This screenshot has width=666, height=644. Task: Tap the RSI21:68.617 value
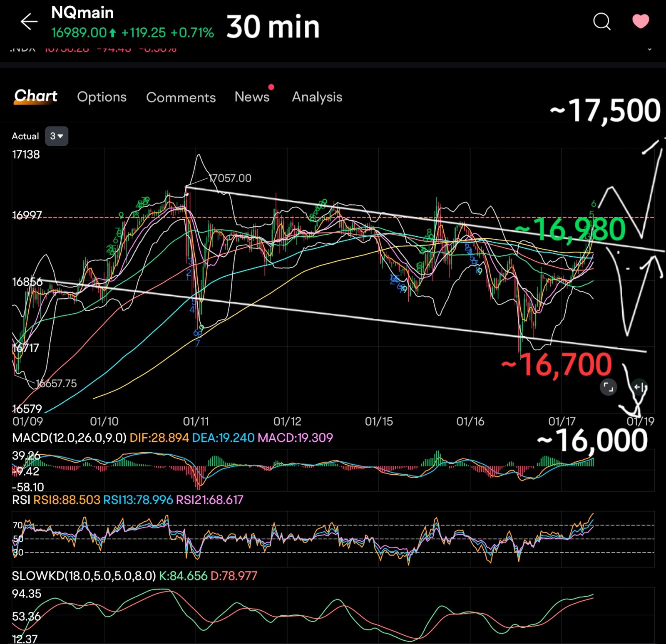[209, 500]
